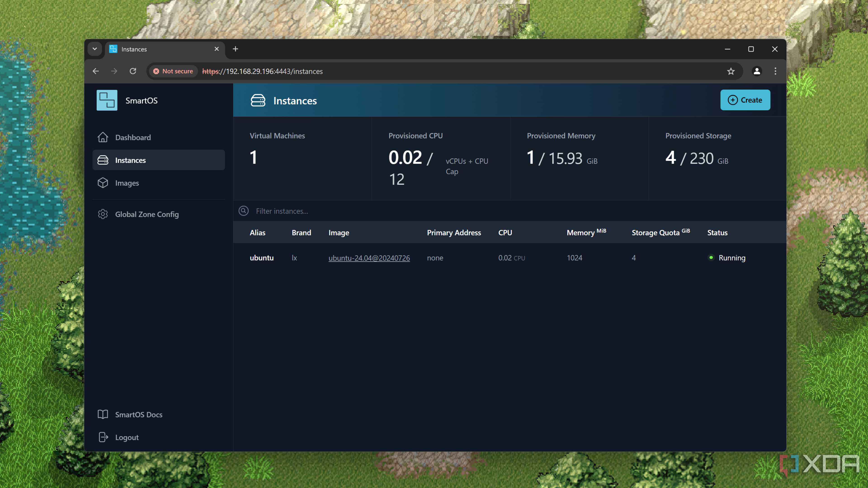Reload the page with the refresh icon

(133, 71)
